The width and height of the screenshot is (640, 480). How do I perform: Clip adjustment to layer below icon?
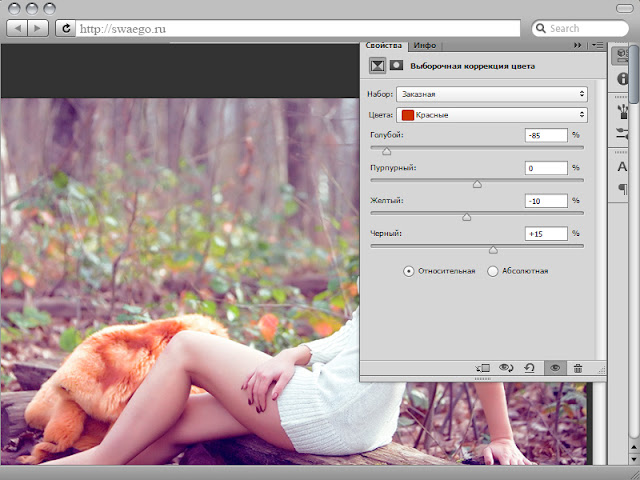(x=483, y=368)
